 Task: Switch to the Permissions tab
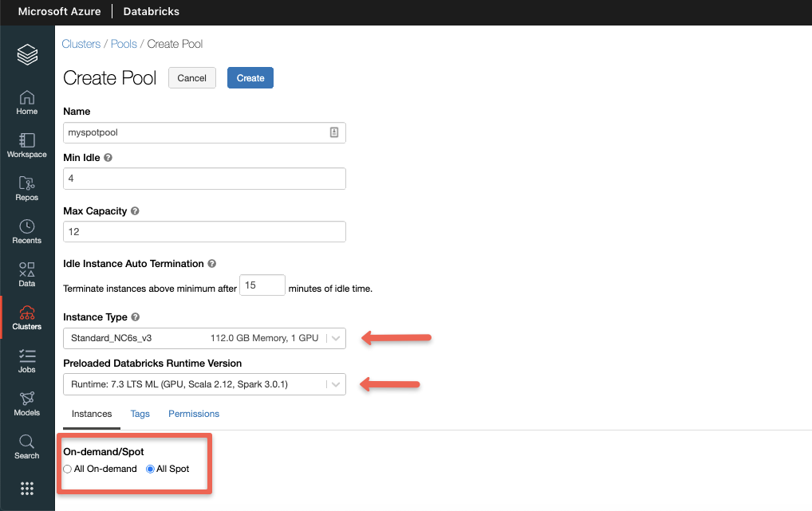(194, 414)
